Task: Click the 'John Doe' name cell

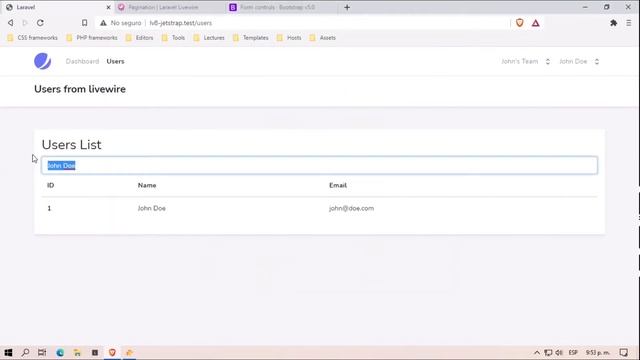Action: pyautogui.click(x=151, y=208)
